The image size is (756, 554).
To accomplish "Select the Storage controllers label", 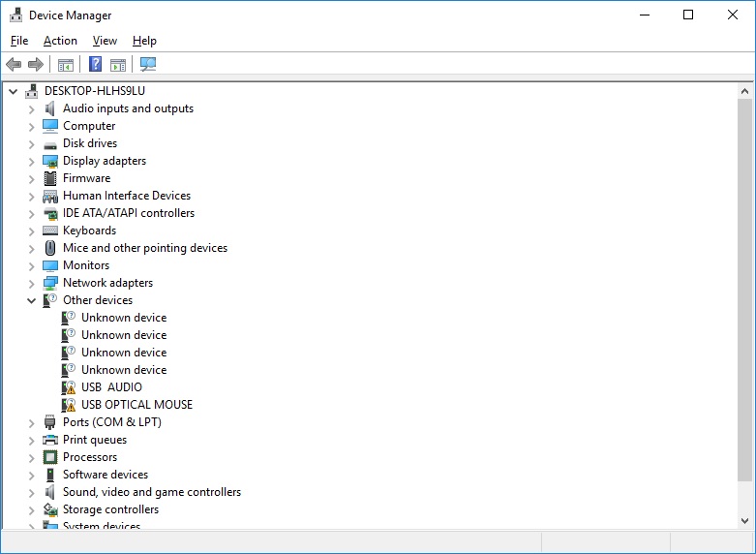I will pos(110,509).
